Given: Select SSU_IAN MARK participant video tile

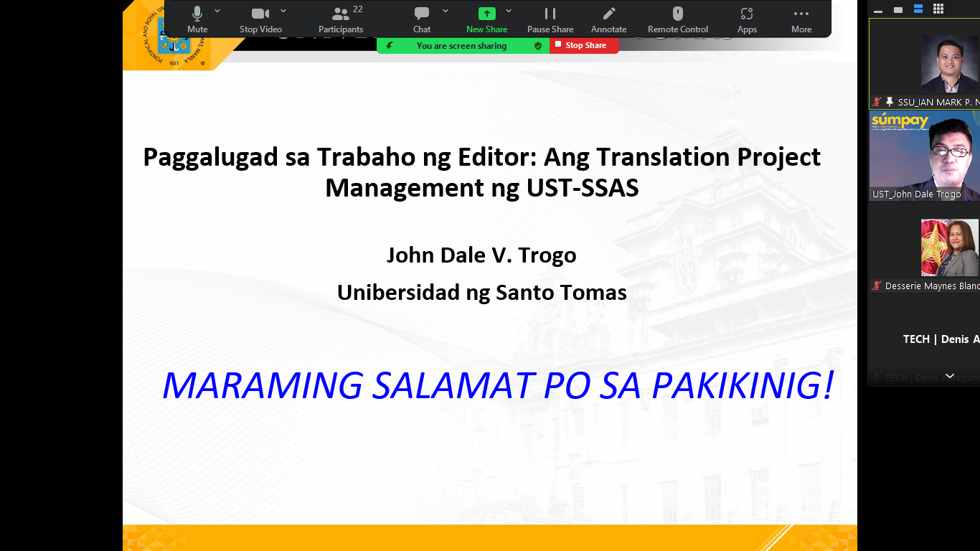Looking at the screenshot, I should tap(925, 63).
